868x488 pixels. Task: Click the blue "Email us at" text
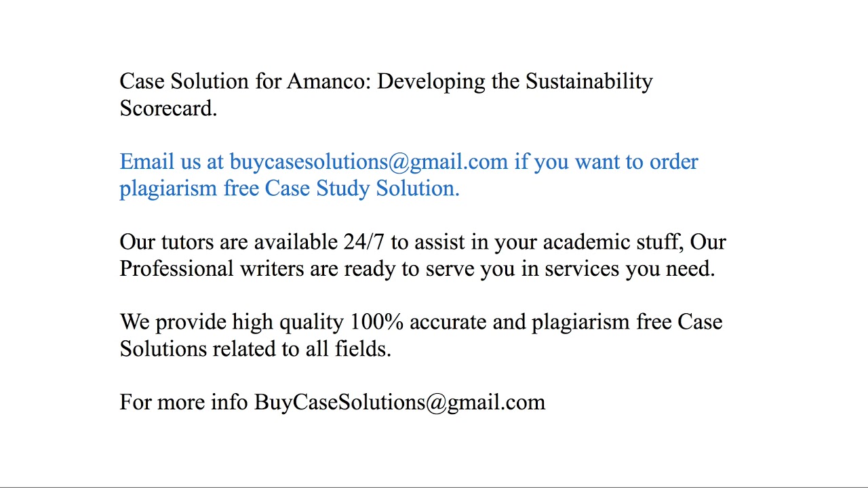tap(171, 162)
